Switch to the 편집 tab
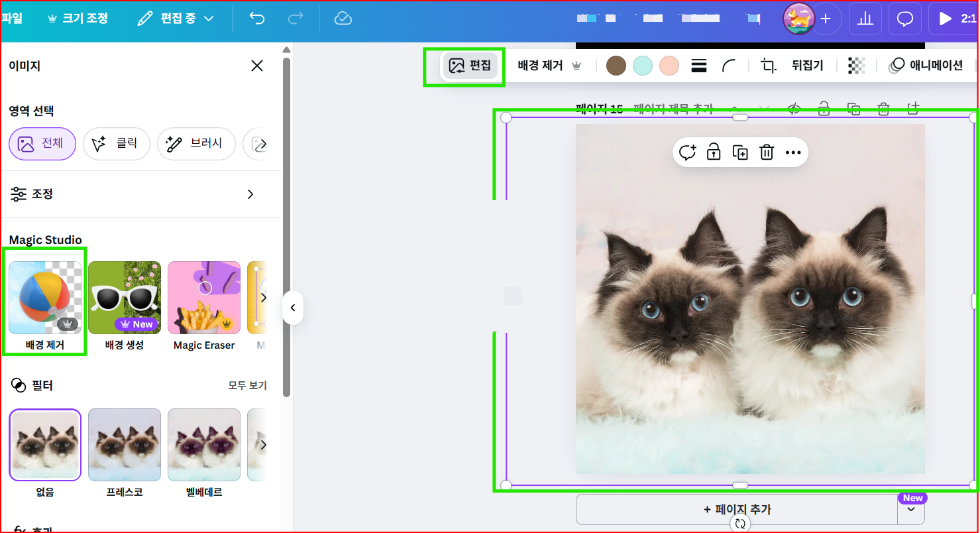 pos(470,66)
